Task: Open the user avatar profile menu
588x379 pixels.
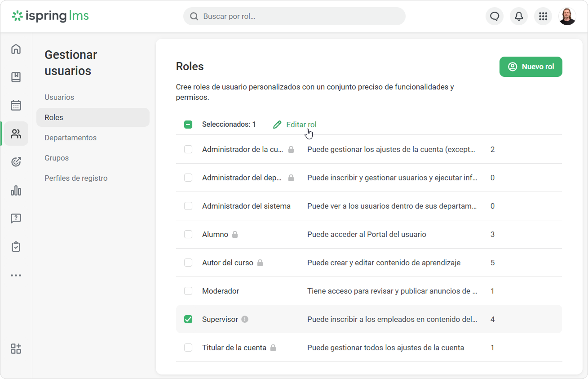Action: coord(567,16)
